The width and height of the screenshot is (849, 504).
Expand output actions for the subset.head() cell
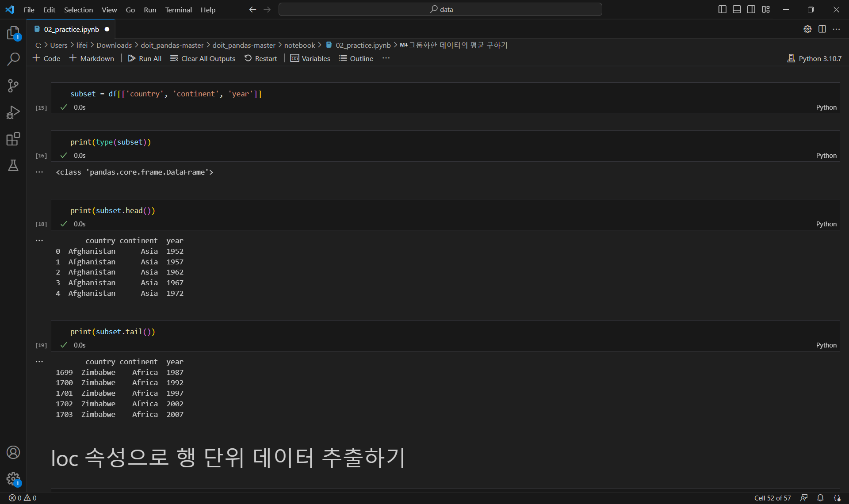pyautogui.click(x=39, y=241)
